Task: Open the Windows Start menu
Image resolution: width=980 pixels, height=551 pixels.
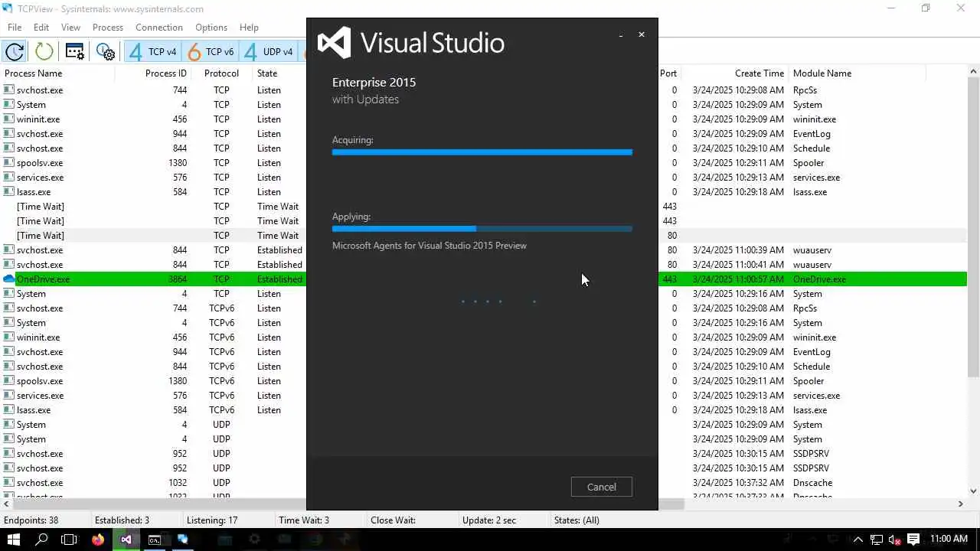Action: click(x=14, y=540)
